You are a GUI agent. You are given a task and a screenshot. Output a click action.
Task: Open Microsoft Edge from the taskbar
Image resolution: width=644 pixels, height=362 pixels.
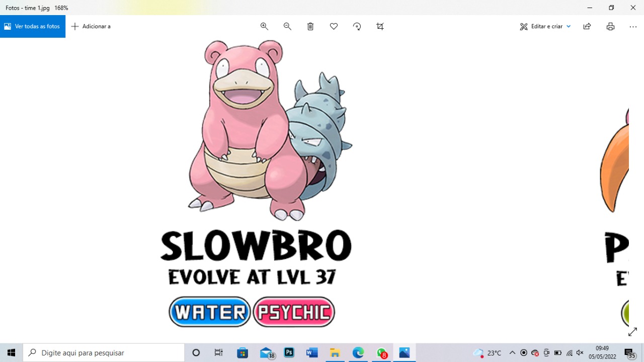(x=358, y=352)
